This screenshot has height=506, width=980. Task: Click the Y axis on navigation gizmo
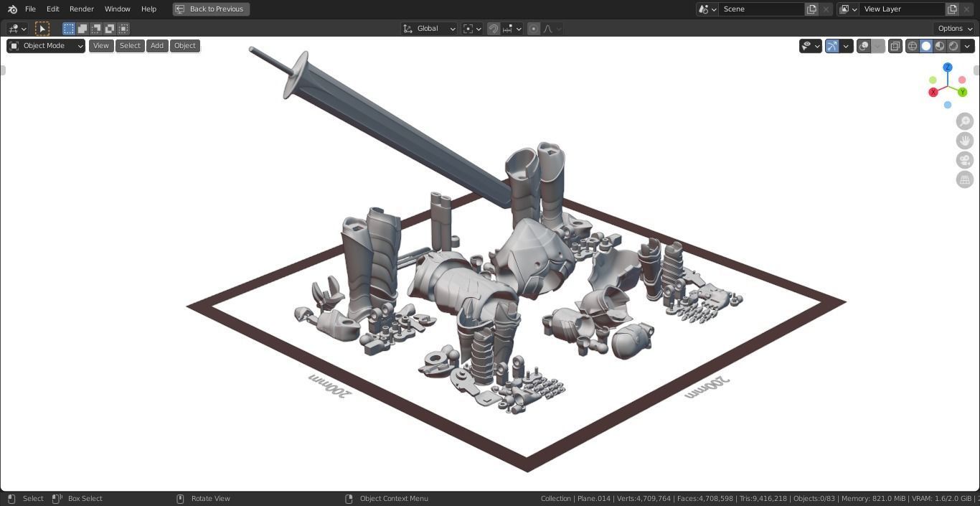963,93
